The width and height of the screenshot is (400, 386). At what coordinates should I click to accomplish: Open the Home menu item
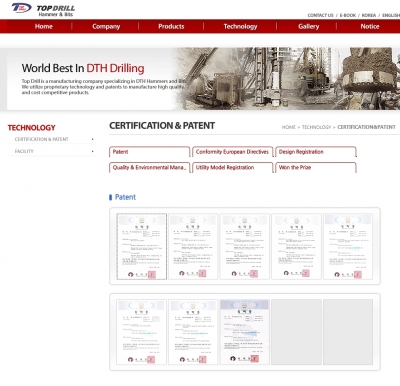pyautogui.click(x=44, y=26)
